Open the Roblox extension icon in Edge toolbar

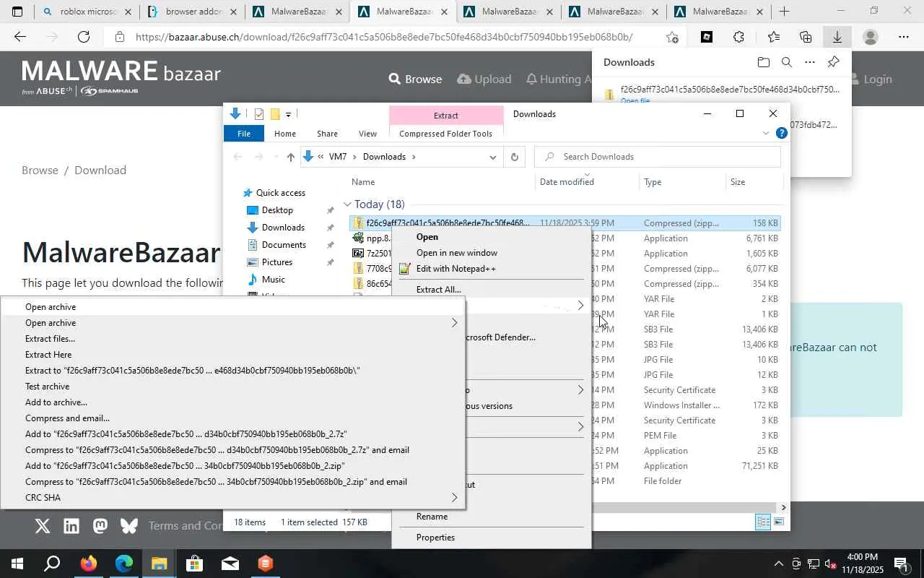coord(707,37)
